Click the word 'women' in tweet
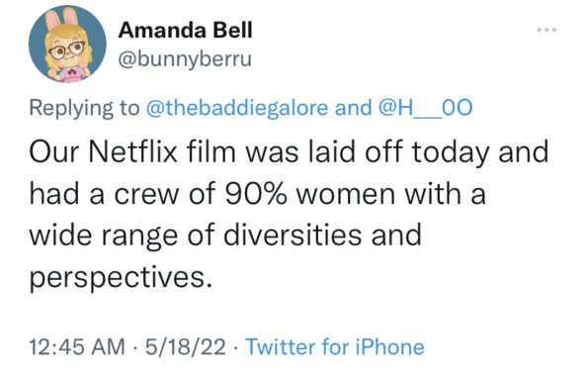The image size is (588, 378). (345, 195)
